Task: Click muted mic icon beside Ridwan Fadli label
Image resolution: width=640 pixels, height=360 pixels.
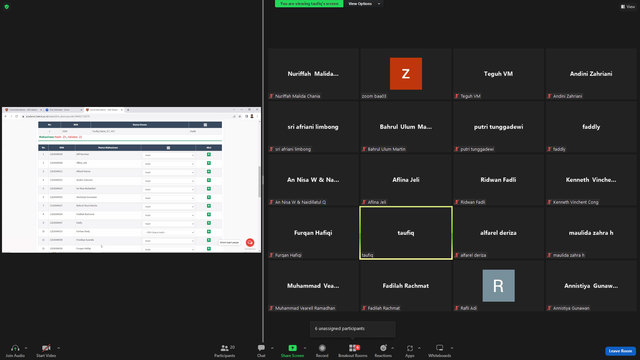Action: 456,202
